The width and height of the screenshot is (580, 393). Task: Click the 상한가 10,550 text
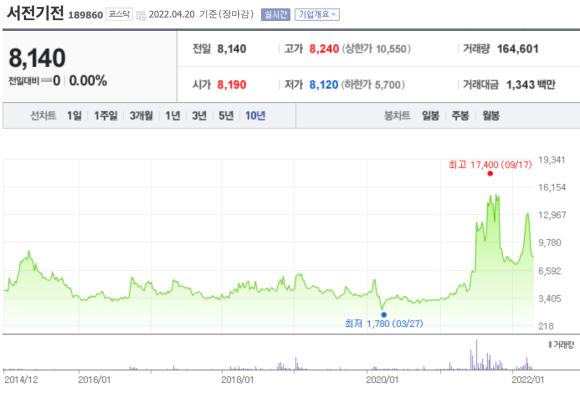point(376,49)
